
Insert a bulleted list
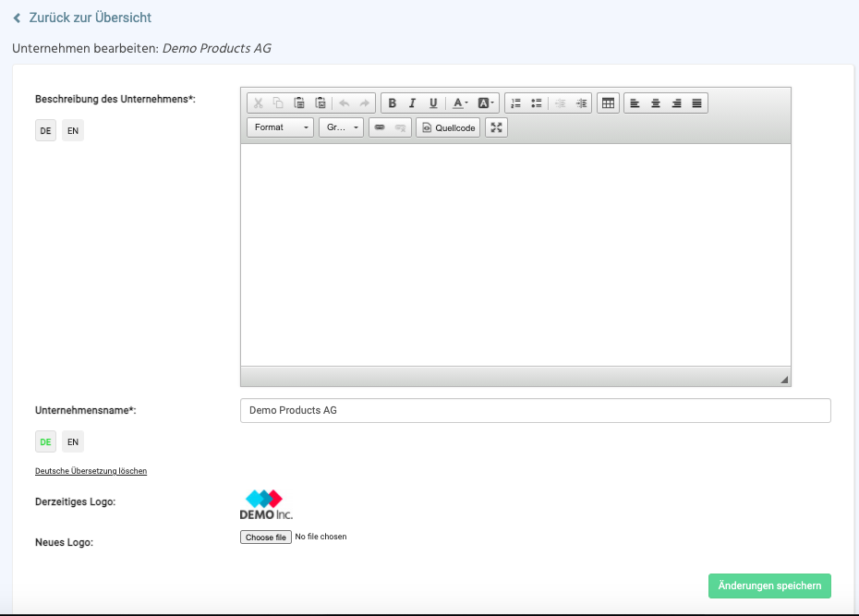537,103
